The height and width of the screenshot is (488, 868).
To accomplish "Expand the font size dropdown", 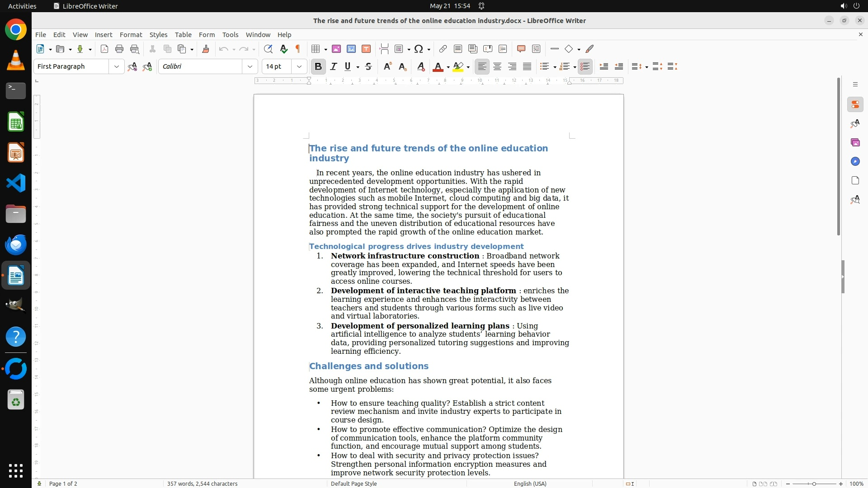I will (x=299, y=66).
